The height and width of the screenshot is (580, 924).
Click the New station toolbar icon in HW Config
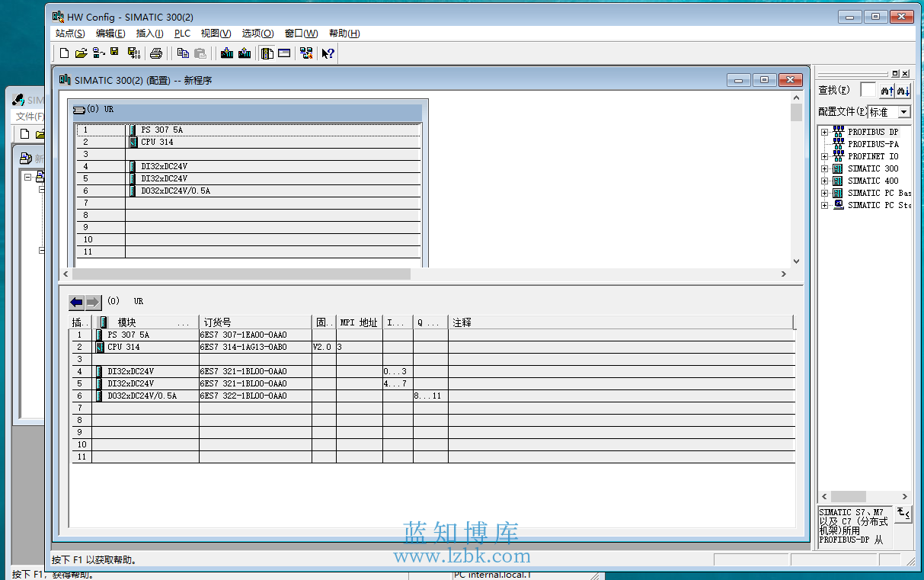tap(64, 53)
